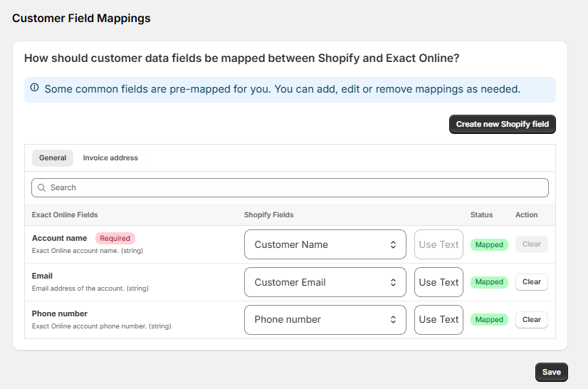Click the magnifier icon in the search bar
The height and width of the screenshot is (389, 588).
pyautogui.click(x=41, y=188)
